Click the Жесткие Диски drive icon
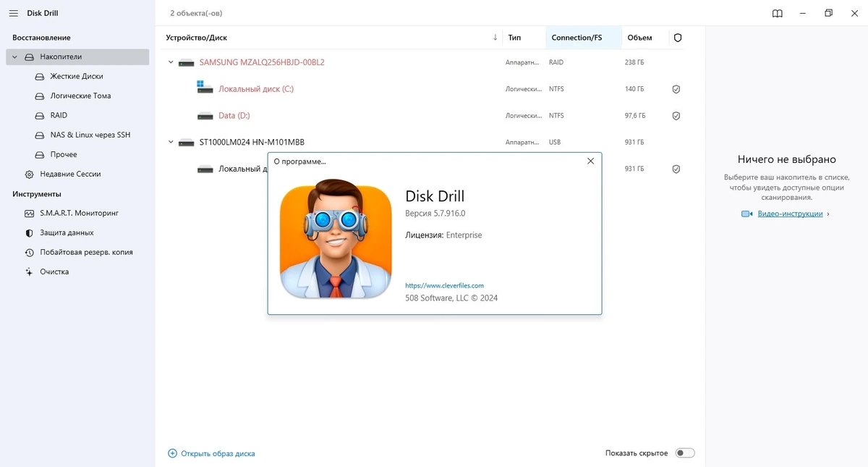The image size is (868, 467). pos(40,77)
